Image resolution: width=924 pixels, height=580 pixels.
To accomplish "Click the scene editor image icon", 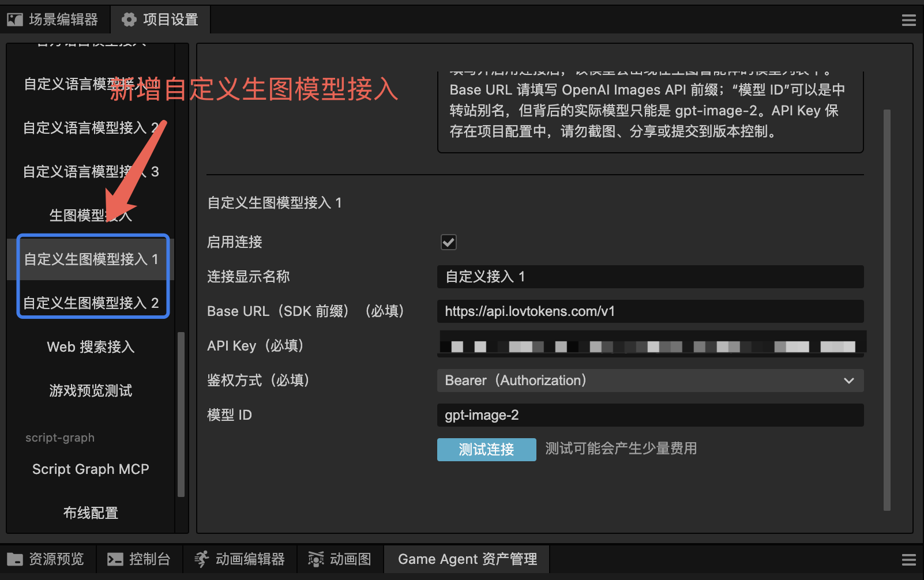I will point(15,20).
